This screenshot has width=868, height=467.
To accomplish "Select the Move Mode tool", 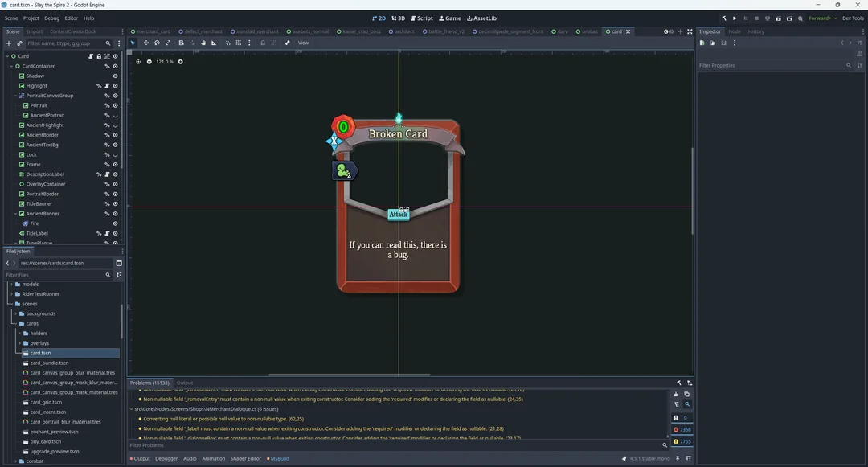I will point(145,43).
